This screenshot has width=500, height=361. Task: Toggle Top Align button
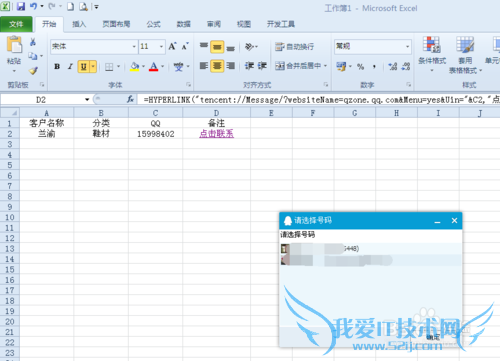(204, 46)
